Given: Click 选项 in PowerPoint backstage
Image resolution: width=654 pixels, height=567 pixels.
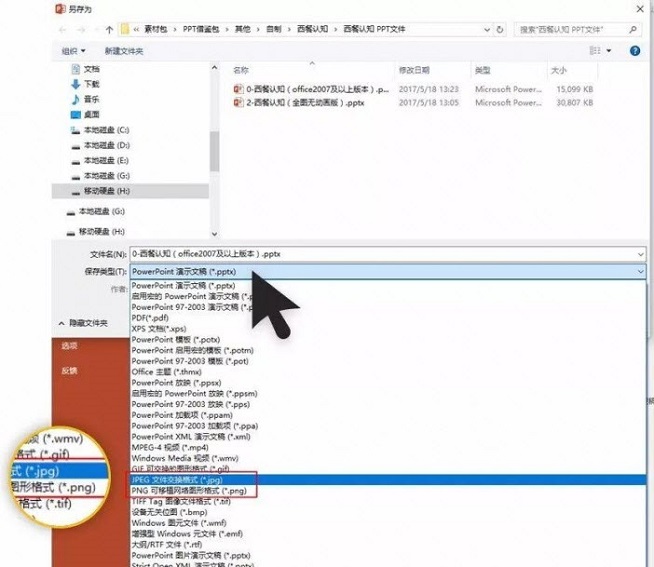Looking at the screenshot, I should point(69,345).
